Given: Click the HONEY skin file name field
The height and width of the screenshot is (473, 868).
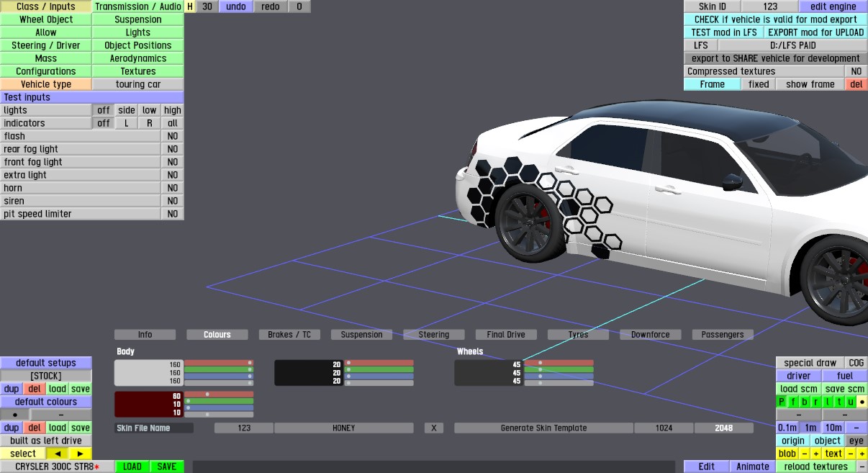Looking at the screenshot, I should tap(344, 428).
